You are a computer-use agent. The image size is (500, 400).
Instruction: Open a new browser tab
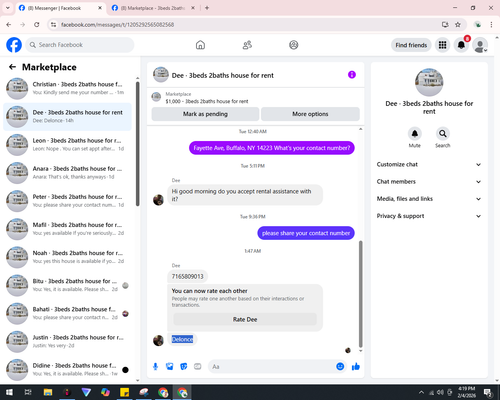pyautogui.click(x=207, y=8)
